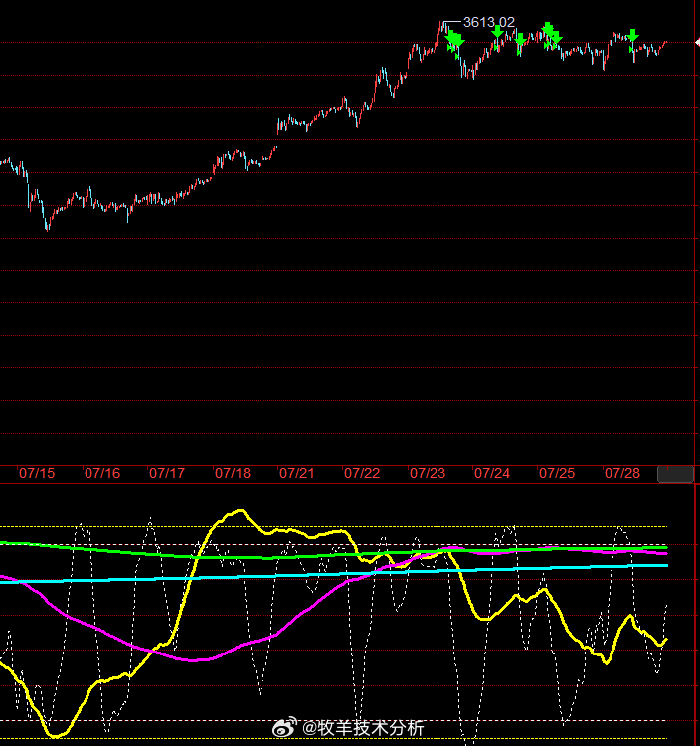Select the 07/21 date label on time axis
Screen dimensions: 700x746
[x=297, y=473]
